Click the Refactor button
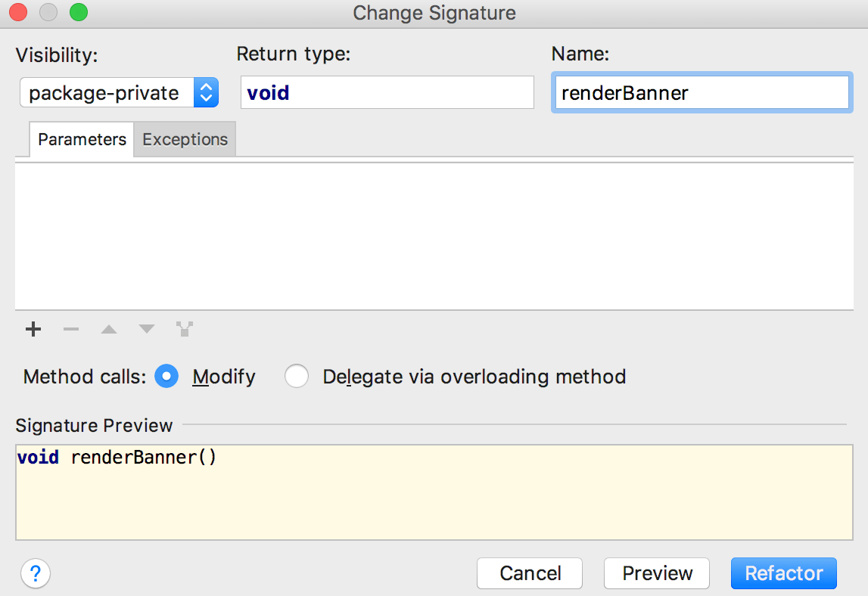 pos(783,573)
